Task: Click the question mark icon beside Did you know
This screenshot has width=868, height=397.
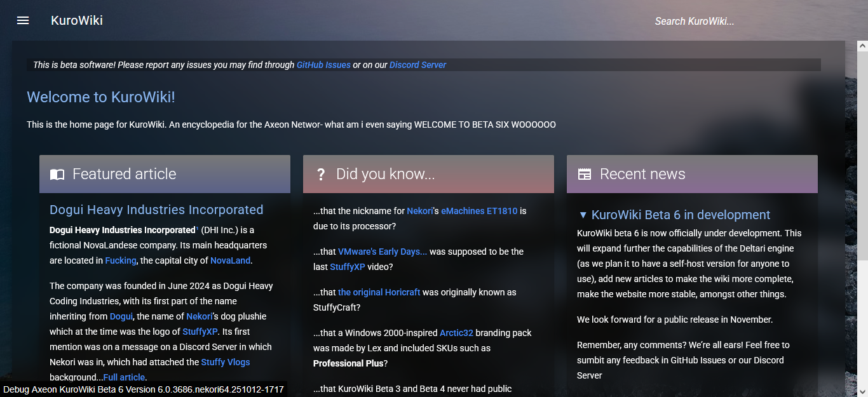Action: click(x=320, y=174)
